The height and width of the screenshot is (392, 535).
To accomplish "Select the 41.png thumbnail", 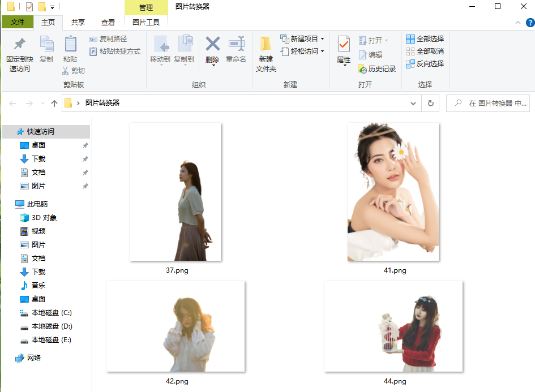I will tap(393, 192).
